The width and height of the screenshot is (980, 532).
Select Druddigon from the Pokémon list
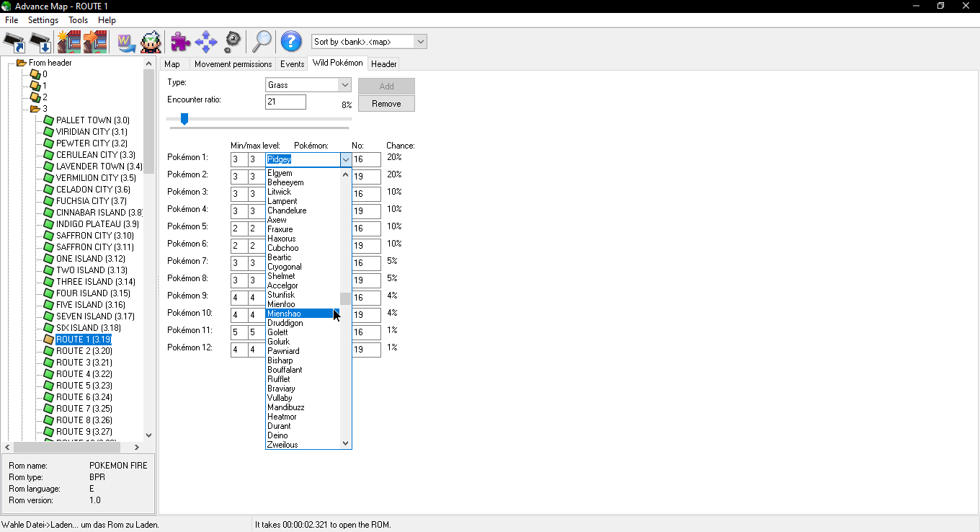(285, 323)
